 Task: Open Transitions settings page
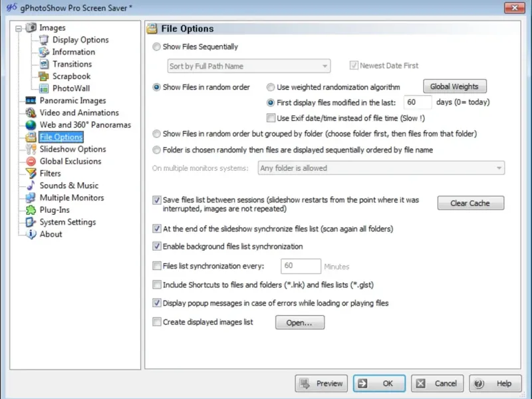(x=72, y=64)
